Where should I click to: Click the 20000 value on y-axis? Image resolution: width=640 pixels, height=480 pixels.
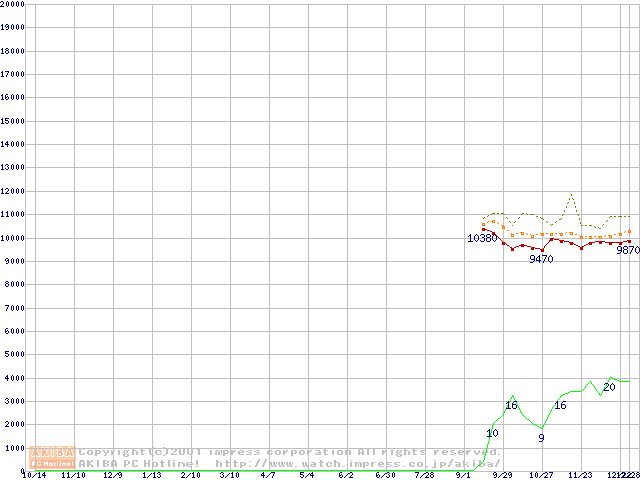(x=12, y=4)
